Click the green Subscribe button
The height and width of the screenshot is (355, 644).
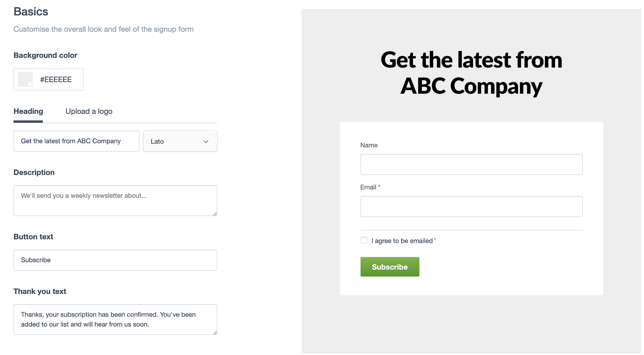click(x=390, y=267)
